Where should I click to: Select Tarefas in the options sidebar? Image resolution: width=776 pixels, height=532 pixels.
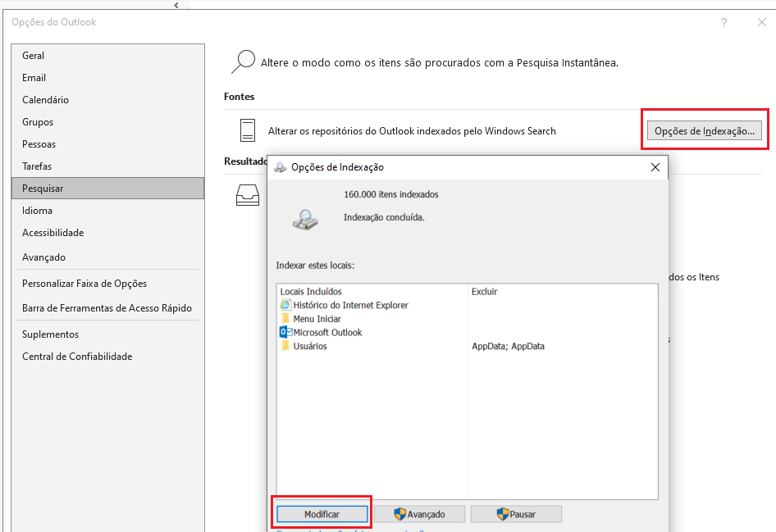(108, 166)
